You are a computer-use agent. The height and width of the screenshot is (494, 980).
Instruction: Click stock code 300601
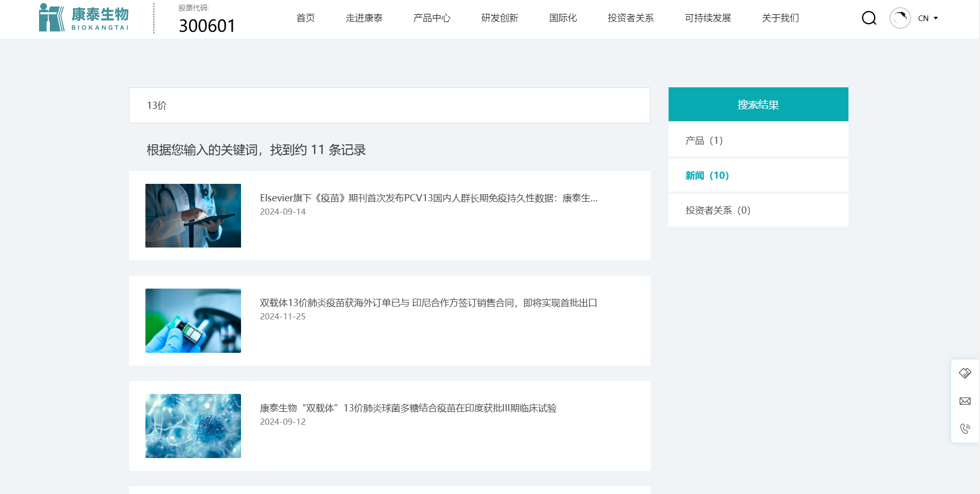[207, 25]
